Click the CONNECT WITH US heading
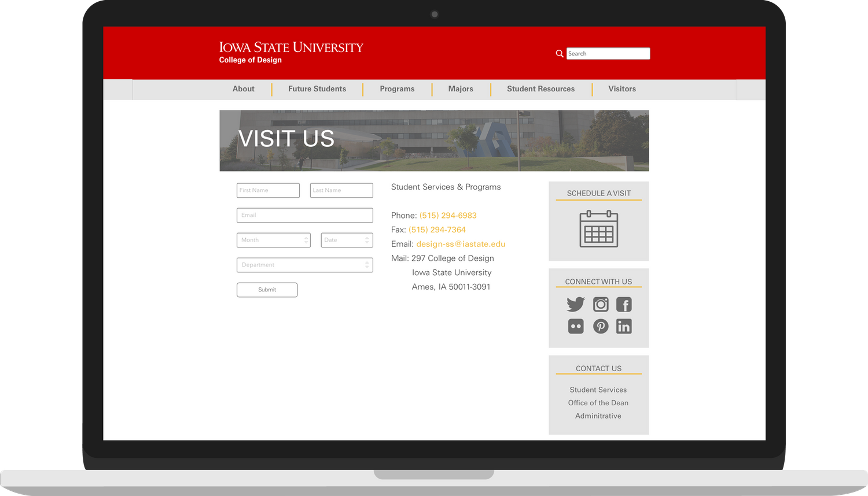This screenshot has width=868, height=496. pyautogui.click(x=599, y=282)
